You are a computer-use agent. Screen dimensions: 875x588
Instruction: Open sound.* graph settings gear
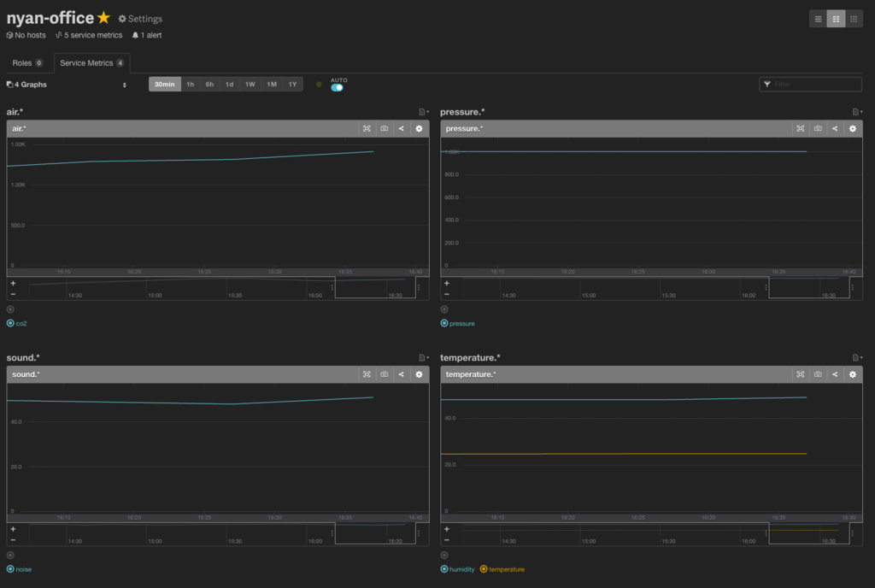click(x=419, y=374)
